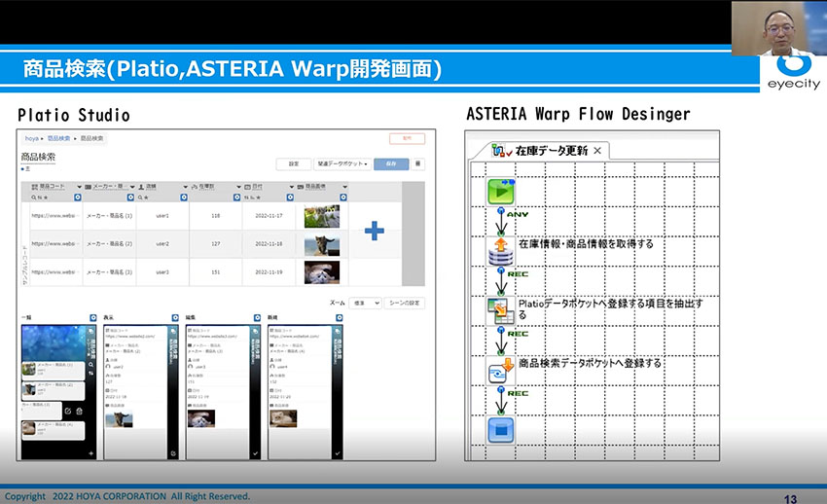Open the ズーム 標準 dropdown
Viewport: 827px width, 504px height.
tap(365, 304)
